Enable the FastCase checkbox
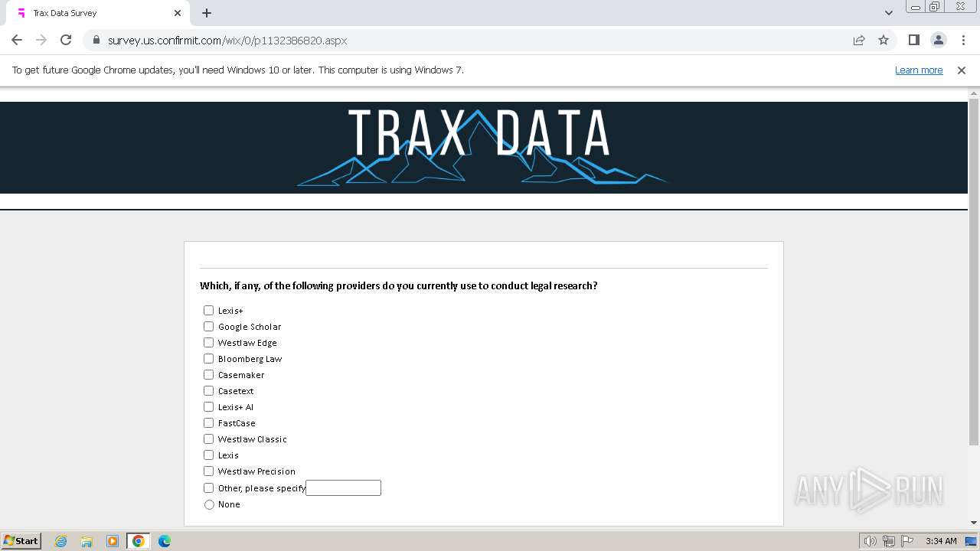Image resolution: width=980 pixels, height=551 pixels. pyautogui.click(x=208, y=422)
